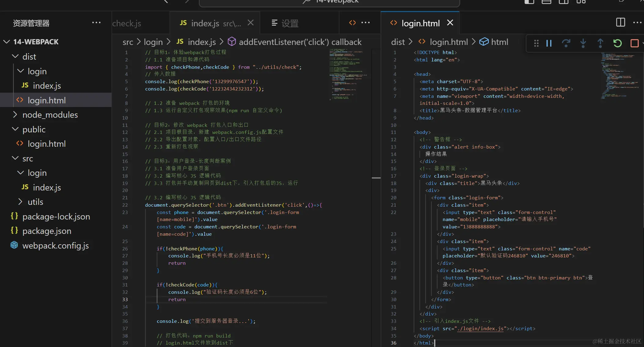The image size is (644, 347).
Task: Click the <title> line in login.html
Action: (470, 110)
